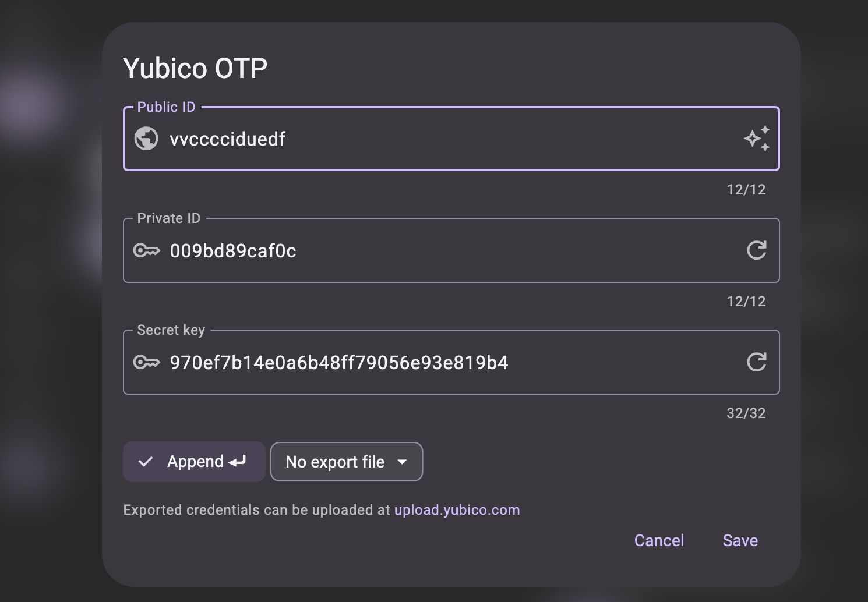
Task: Click the checkmark inside the Append button
Action: [146, 461]
